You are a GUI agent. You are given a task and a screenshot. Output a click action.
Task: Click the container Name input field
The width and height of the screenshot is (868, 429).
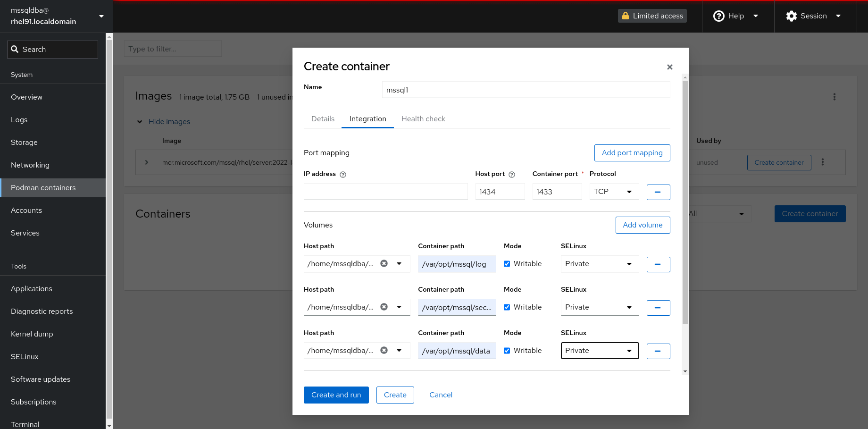(x=526, y=90)
